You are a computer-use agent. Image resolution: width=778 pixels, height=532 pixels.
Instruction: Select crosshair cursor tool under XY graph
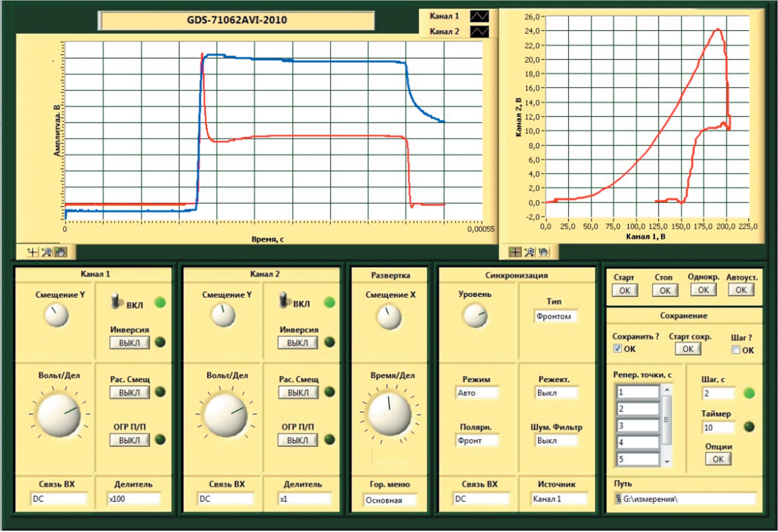pos(515,252)
